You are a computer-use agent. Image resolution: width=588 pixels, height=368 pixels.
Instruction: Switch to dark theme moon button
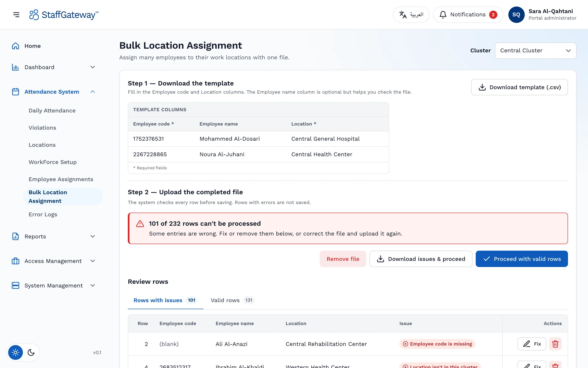pos(31,352)
